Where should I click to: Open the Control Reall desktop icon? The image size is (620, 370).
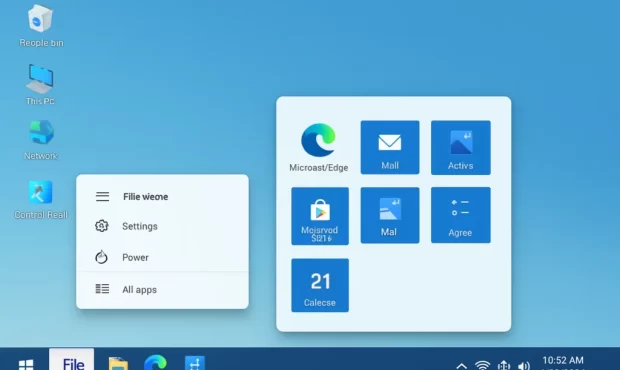[41, 200]
